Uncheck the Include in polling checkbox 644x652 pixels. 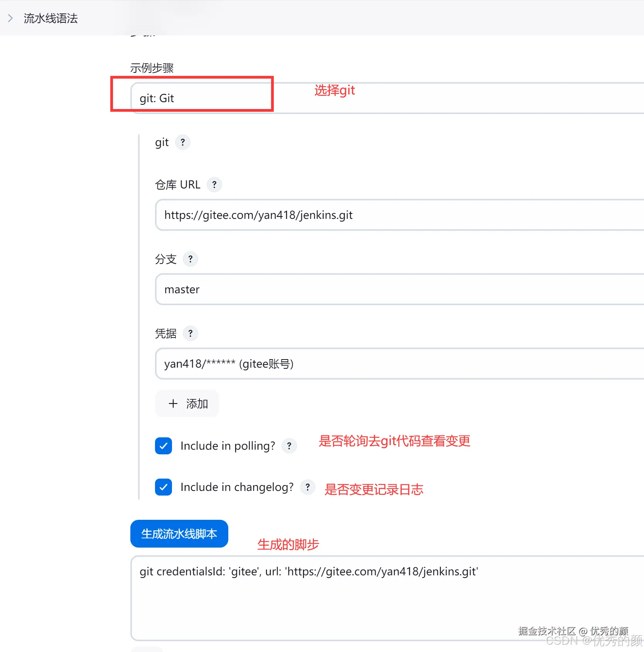[x=163, y=446]
